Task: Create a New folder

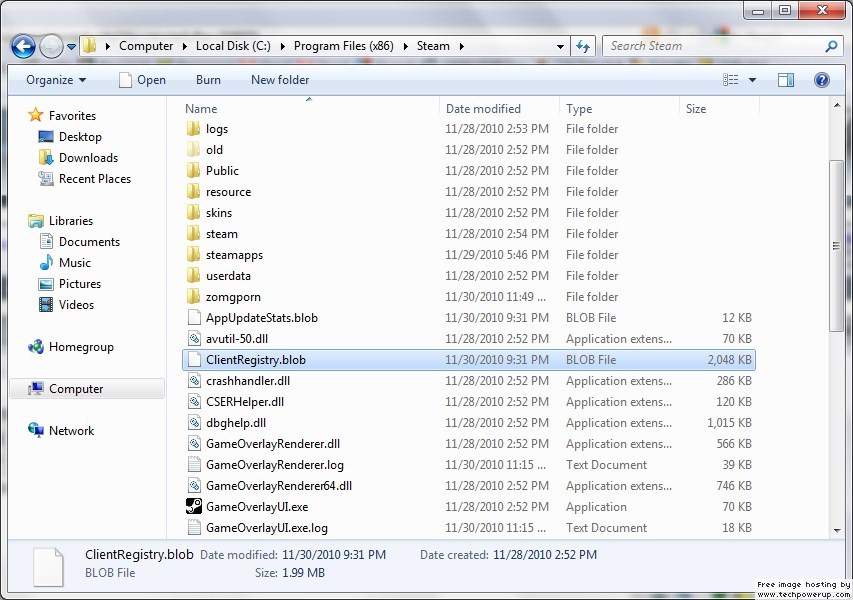Action: [280, 80]
